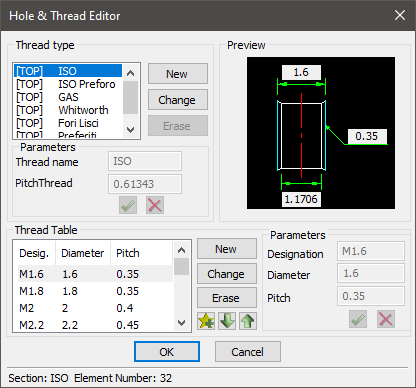Screen dimensions: 416x388
Task: Confirm table parameters with green checkmark
Action: [358, 319]
